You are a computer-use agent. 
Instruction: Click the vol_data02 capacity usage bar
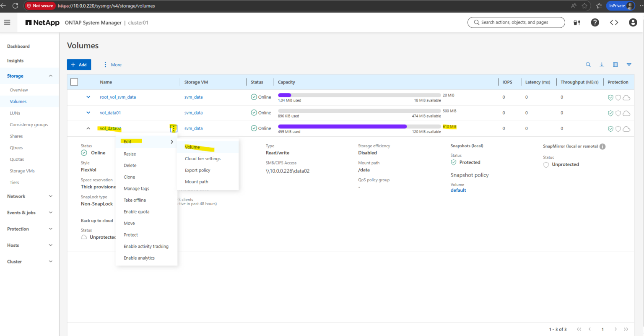(x=359, y=126)
